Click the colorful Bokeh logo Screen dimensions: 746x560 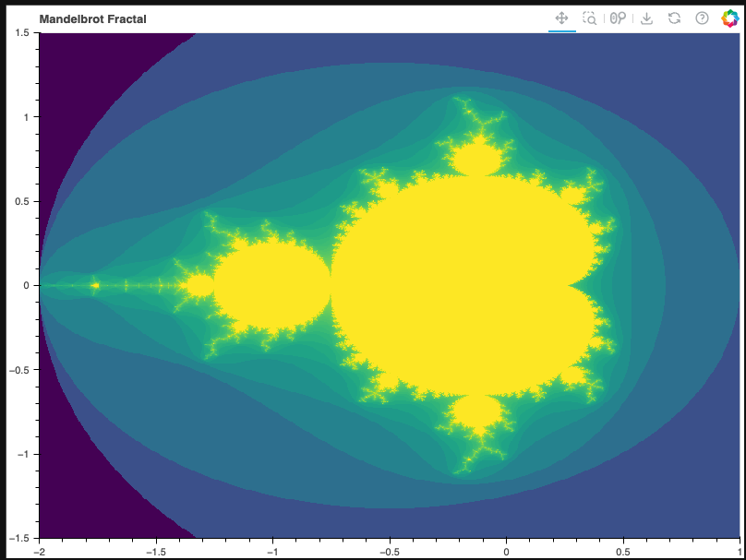[x=729, y=18]
